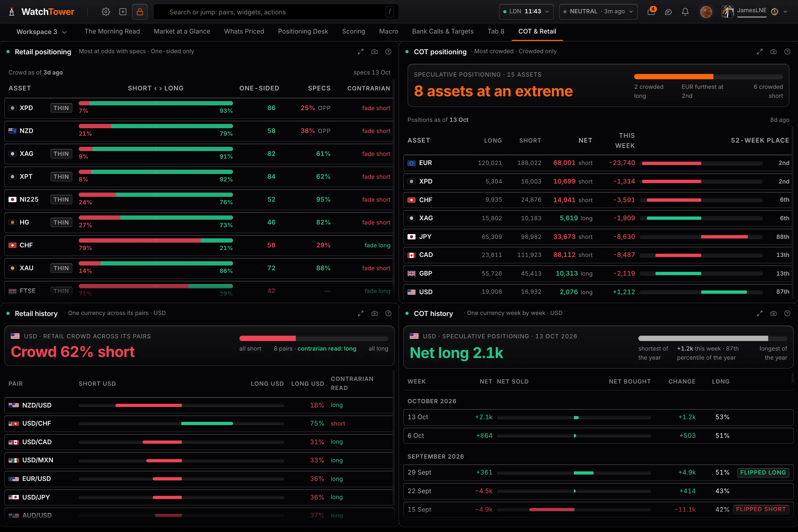798x532 pixels.
Task: Open the inbox icon with 4 badge
Action: pos(651,11)
